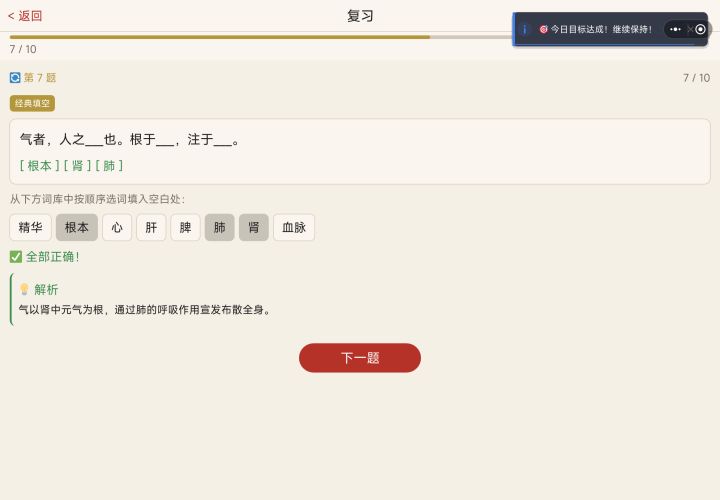Click the 复习 page title
720x500 pixels.
pyautogui.click(x=360, y=16)
